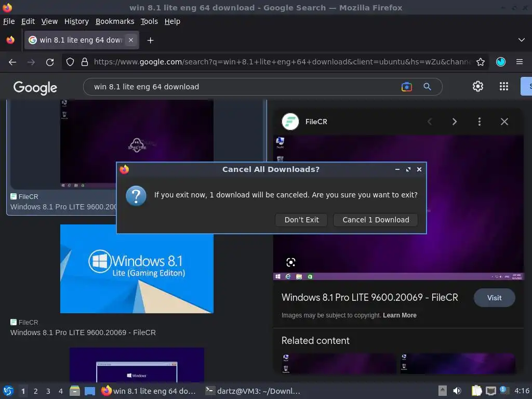Screen dimensions: 532x399
Task: Open the Tools menu
Action: click(x=149, y=21)
